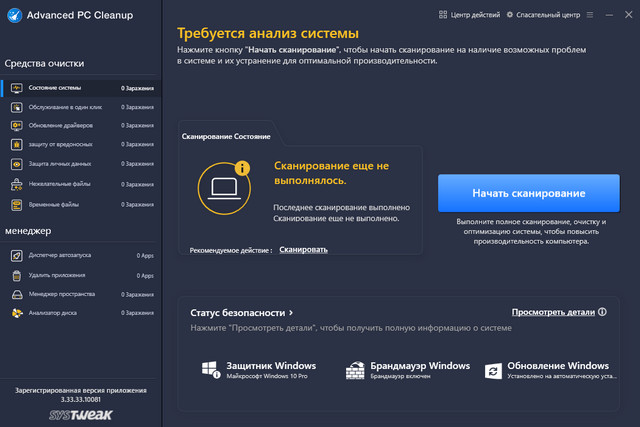Click the Спасательный центр gear icon
This screenshot has width=640, height=427.
click(510, 15)
